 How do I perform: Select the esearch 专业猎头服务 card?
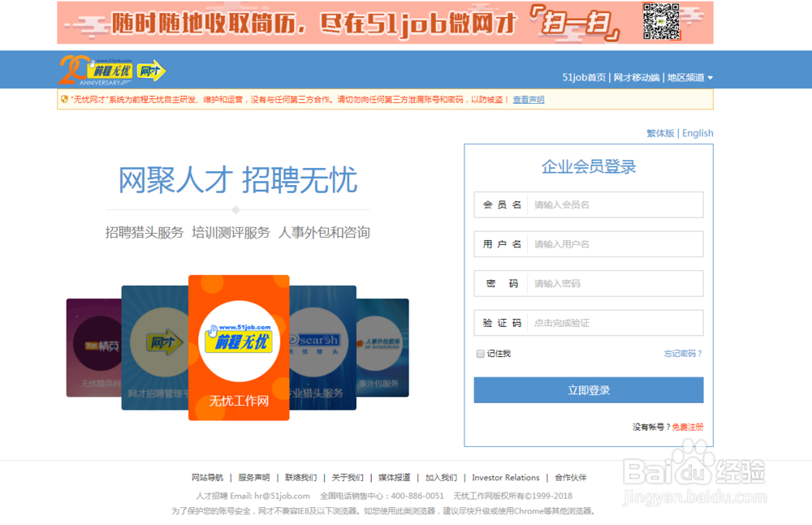pyautogui.click(x=322, y=347)
